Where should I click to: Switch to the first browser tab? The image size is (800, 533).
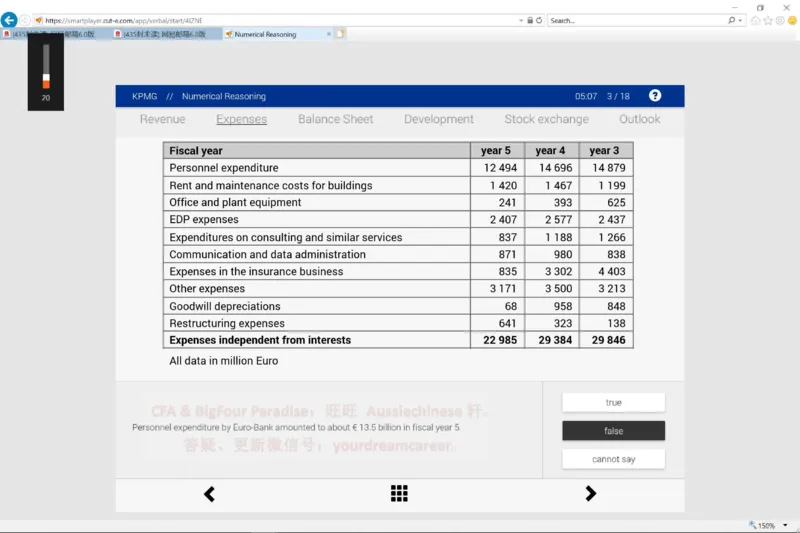click(55, 34)
